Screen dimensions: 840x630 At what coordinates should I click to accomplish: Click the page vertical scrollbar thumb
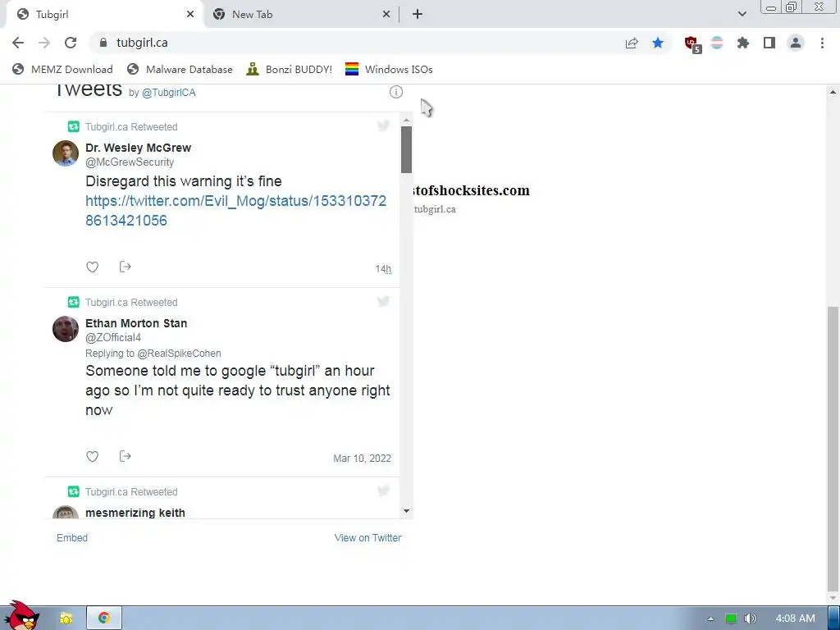tap(833, 448)
